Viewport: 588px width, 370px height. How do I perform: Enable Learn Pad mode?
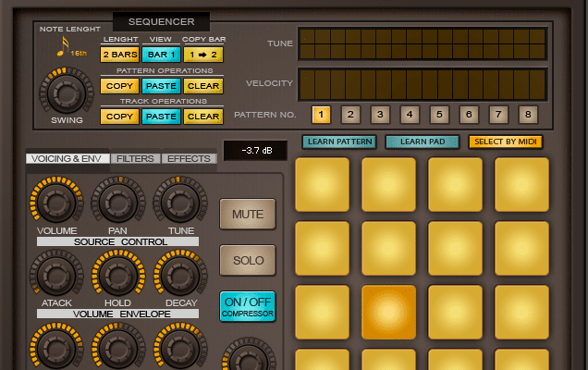point(422,142)
